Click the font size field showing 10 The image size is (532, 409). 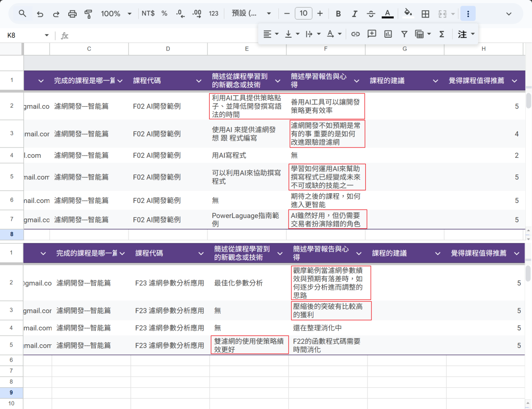click(303, 13)
